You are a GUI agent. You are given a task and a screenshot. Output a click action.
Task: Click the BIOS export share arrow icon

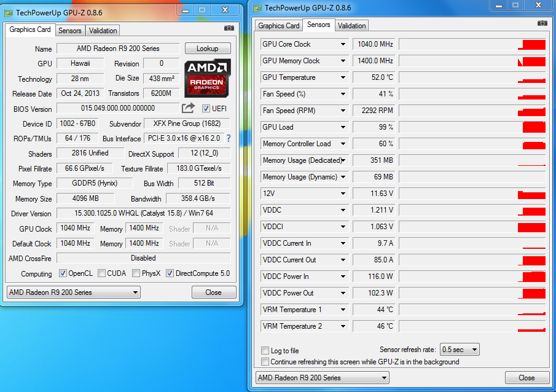189,108
